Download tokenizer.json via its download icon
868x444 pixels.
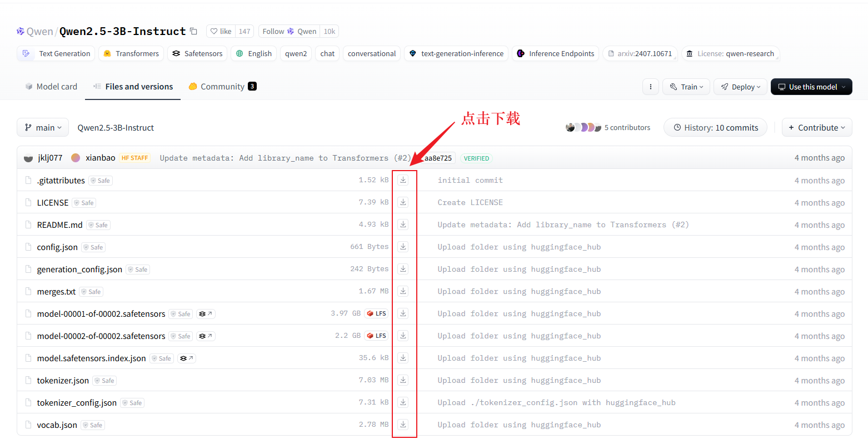[x=403, y=380]
